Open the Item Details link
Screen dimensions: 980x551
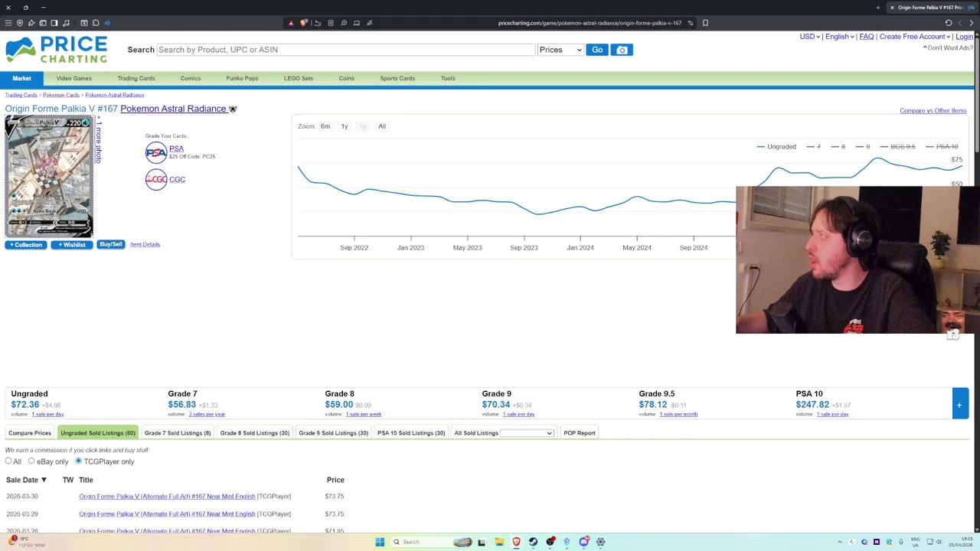pos(145,244)
